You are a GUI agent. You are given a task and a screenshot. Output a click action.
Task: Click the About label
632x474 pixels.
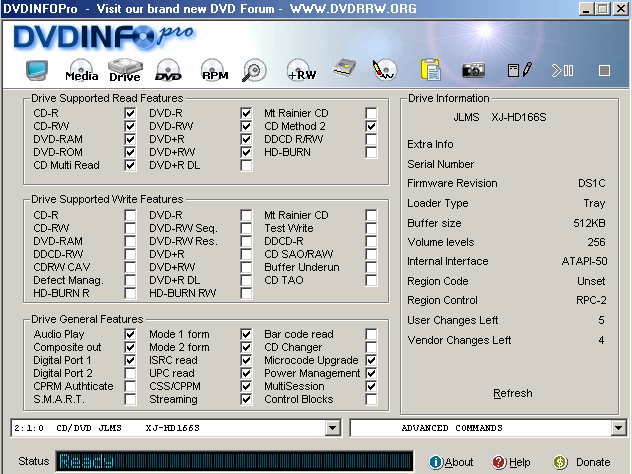tap(459, 462)
